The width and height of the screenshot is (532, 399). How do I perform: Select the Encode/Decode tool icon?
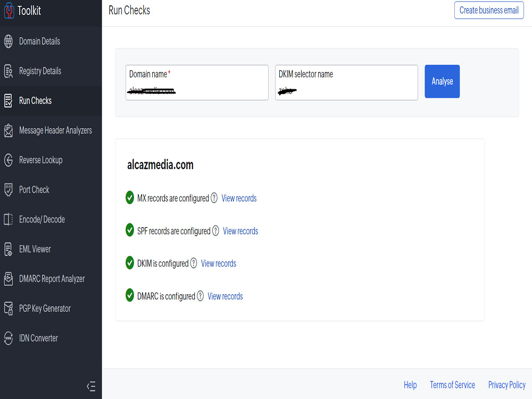pos(9,219)
